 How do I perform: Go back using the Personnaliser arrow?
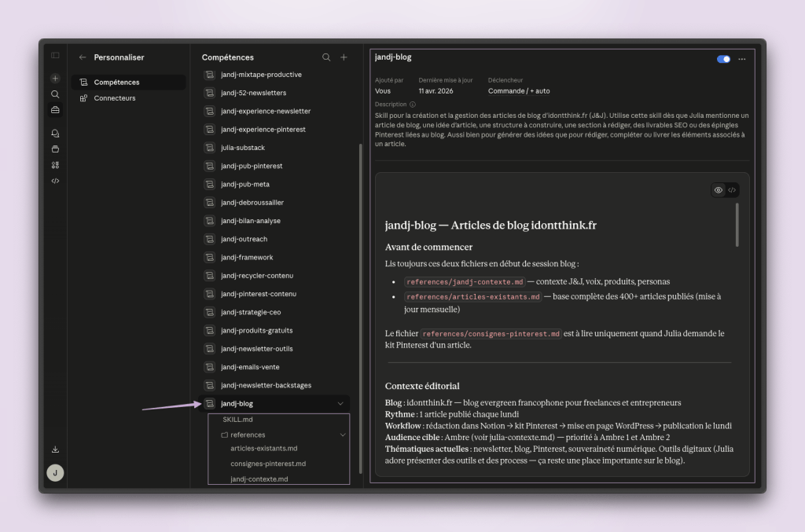[x=83, y=57]
